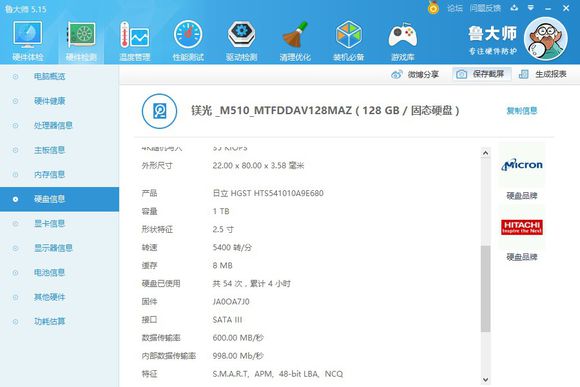
Task: Click the gold medal icon in title bar
Action: (433, 7)
